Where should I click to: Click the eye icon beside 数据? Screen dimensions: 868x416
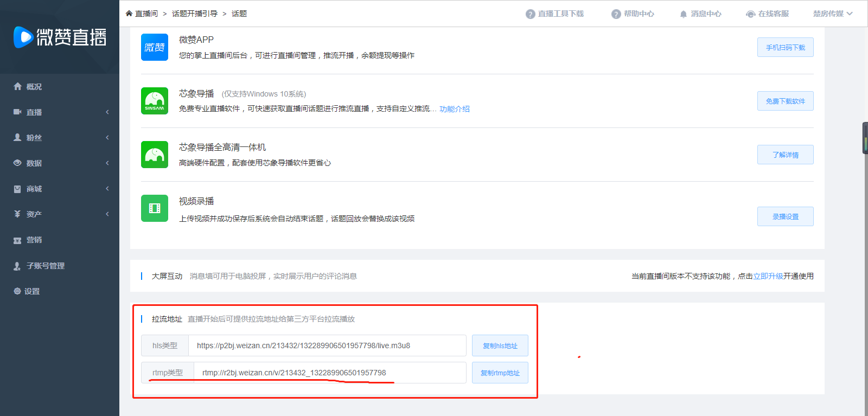point(17,163)
